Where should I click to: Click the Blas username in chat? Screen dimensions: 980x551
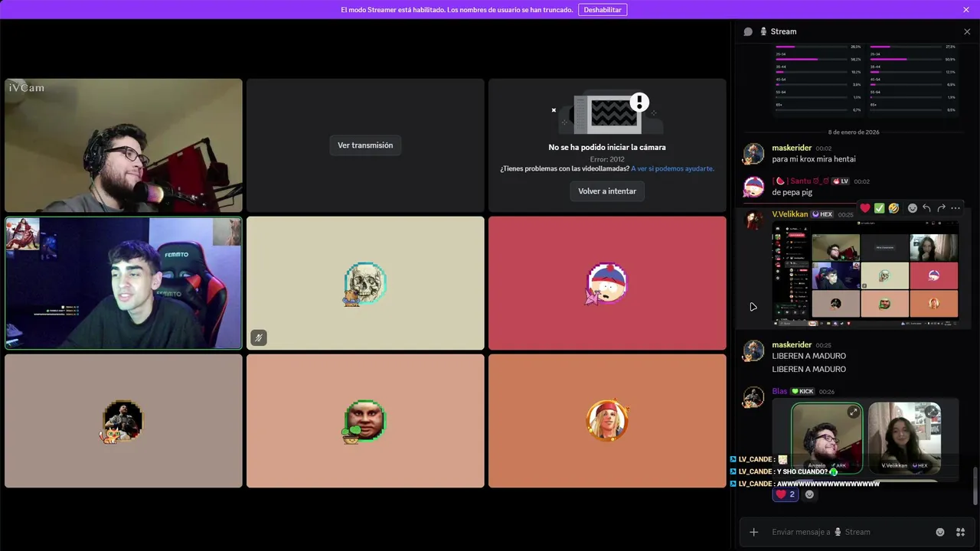click(x=779, y=391)
